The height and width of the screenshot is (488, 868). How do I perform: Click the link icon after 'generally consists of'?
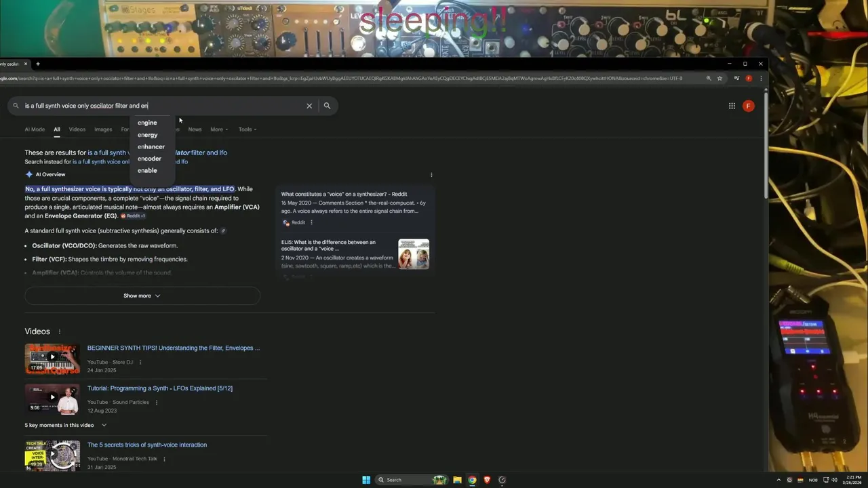[223, 230]
